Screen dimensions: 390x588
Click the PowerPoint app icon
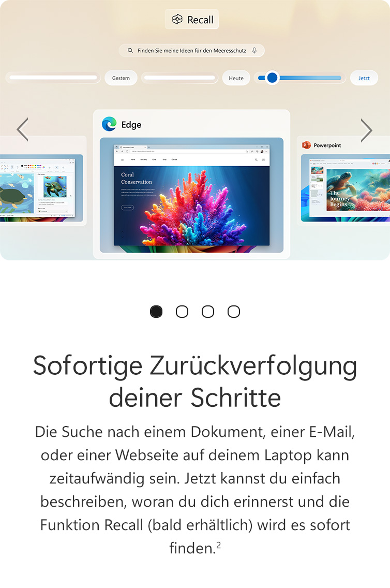[306, 145]
